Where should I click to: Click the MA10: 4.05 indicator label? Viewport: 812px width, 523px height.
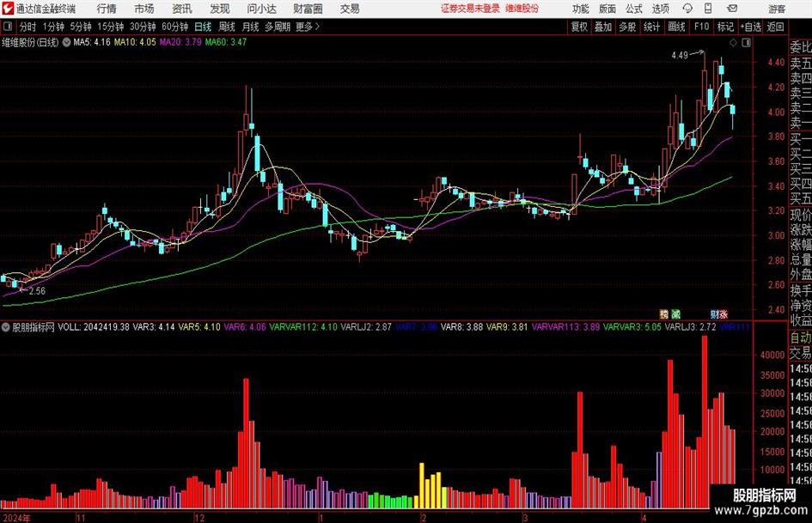coord(135,42)
